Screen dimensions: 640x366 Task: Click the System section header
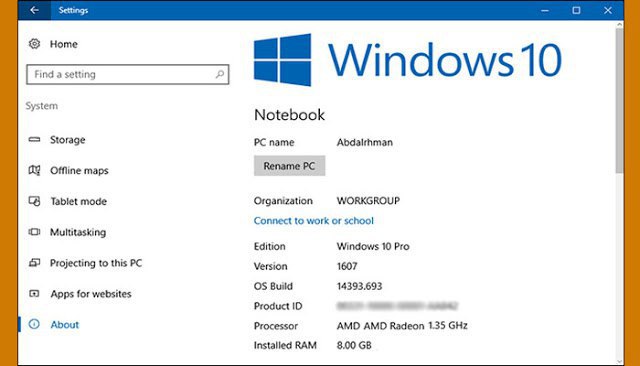click(x=42, y=106)
